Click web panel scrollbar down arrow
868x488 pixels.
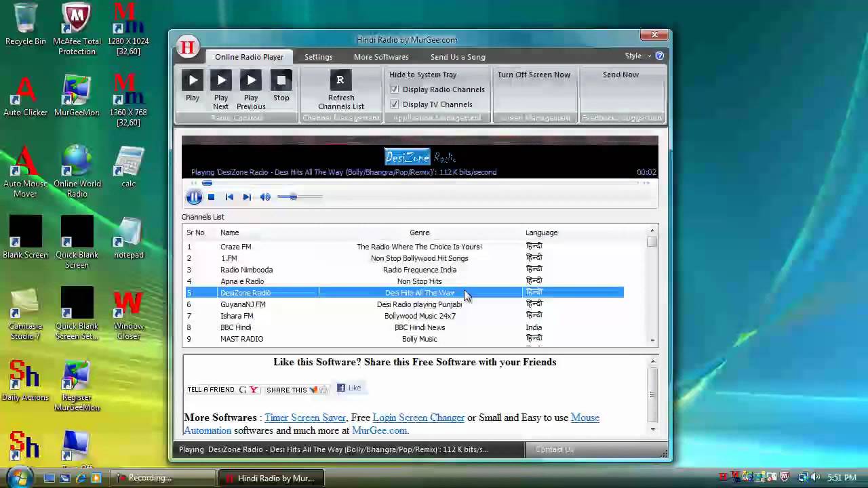652,429
